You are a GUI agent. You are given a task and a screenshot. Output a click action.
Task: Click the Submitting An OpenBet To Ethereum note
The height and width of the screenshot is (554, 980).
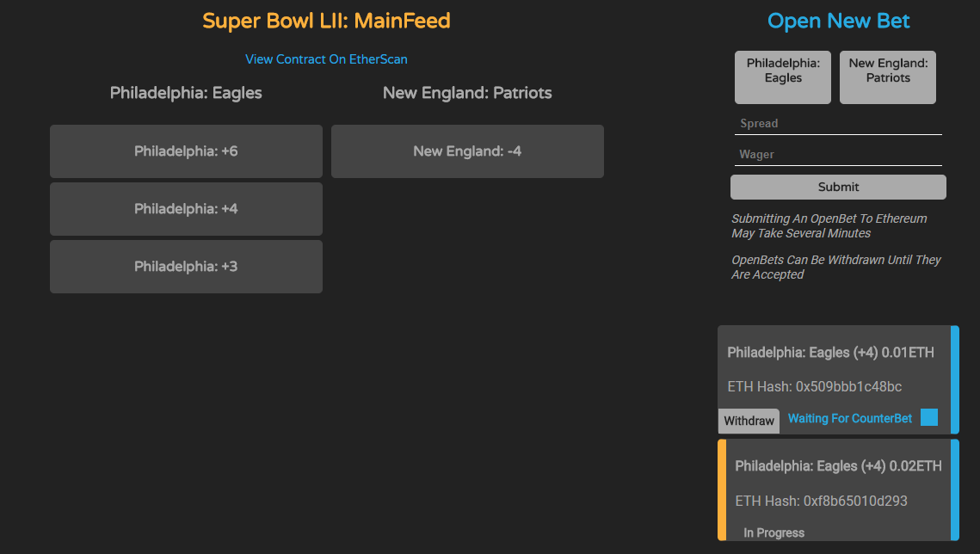click(x=829, y=226)
